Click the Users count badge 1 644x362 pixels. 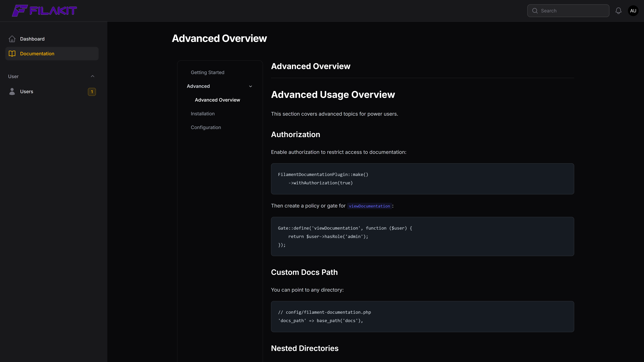[92, 92]
